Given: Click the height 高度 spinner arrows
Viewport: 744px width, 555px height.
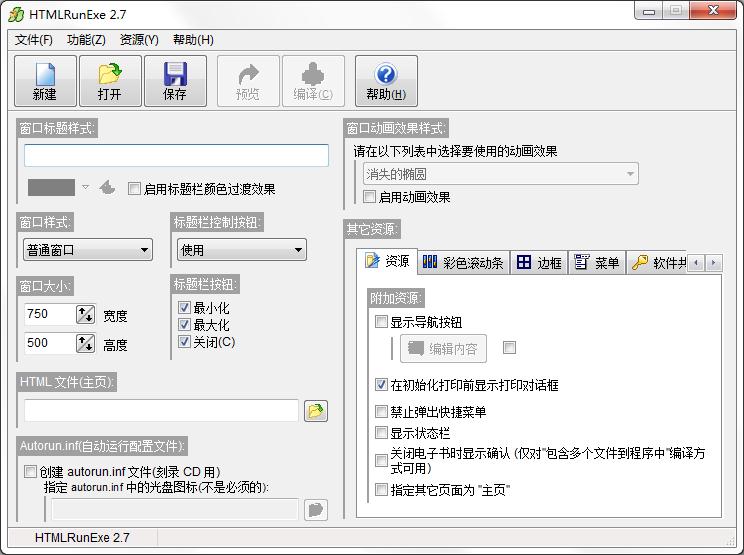Looking at the screenshot, I should [x=85, y=343].
